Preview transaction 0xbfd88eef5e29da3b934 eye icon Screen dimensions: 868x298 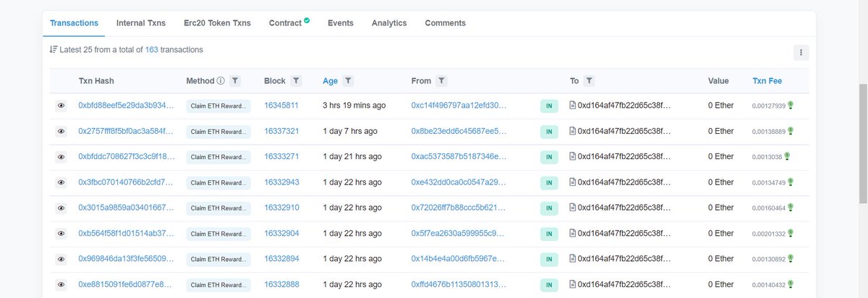[61, 106]
